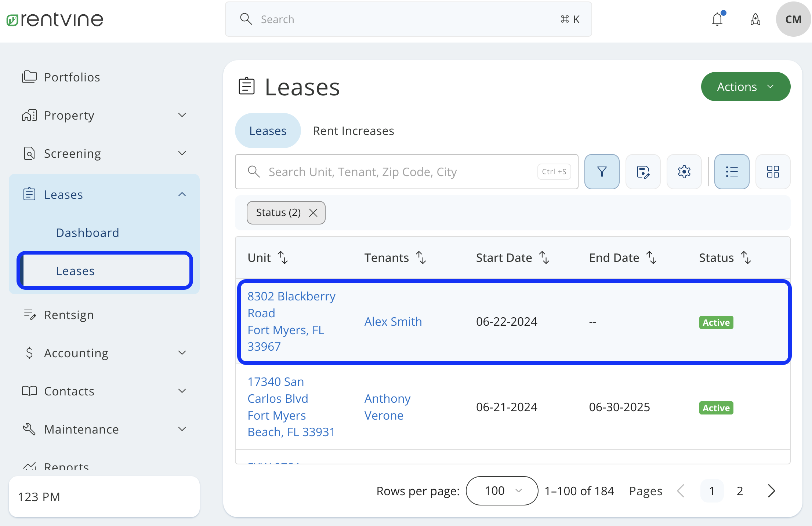Select the Leases tab
This screenshot has width=812, height=526.
[268, 131]
